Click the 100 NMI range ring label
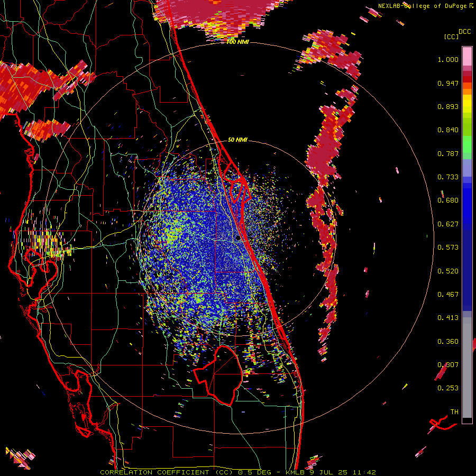The width and height of the screenshot is (476, 476). pyautogui.click(x=237, y=42)
